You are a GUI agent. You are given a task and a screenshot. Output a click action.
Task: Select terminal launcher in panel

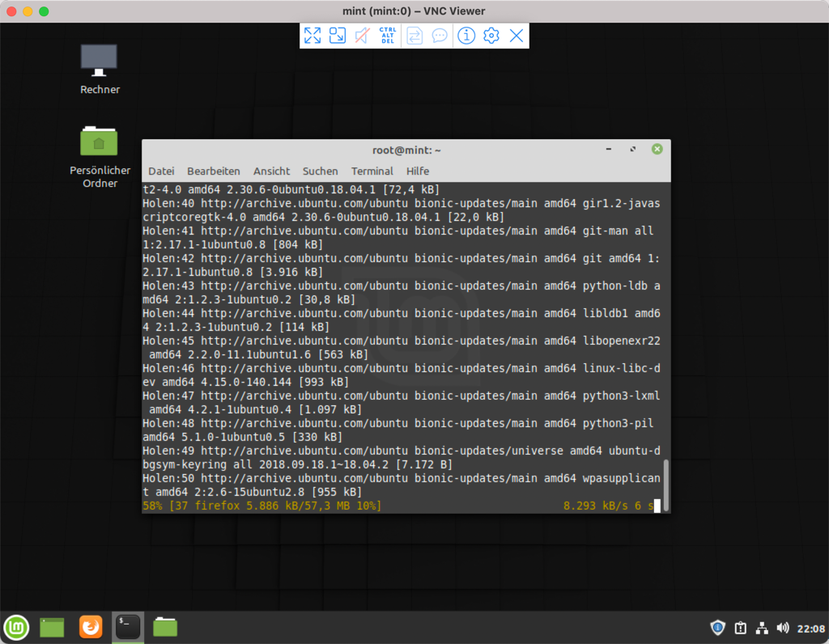pos(128,627)
